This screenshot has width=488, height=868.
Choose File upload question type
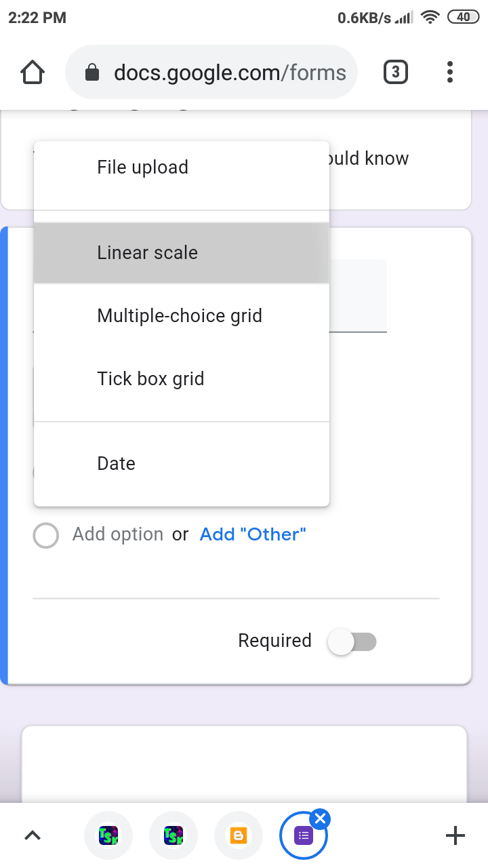pyautogui.click(x=142, y=167)
